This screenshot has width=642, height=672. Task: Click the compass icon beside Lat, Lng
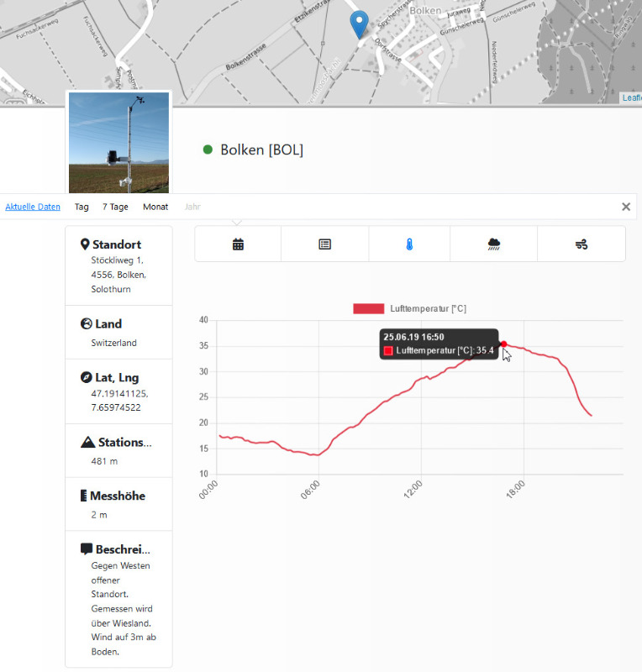(x=85, y=377)
